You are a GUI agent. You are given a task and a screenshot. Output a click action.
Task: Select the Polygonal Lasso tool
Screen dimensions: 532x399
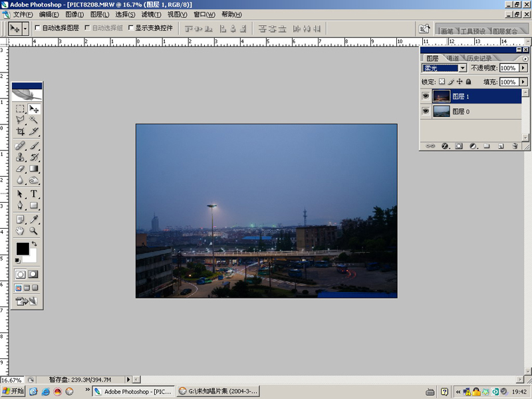click(x=20, y=120)
